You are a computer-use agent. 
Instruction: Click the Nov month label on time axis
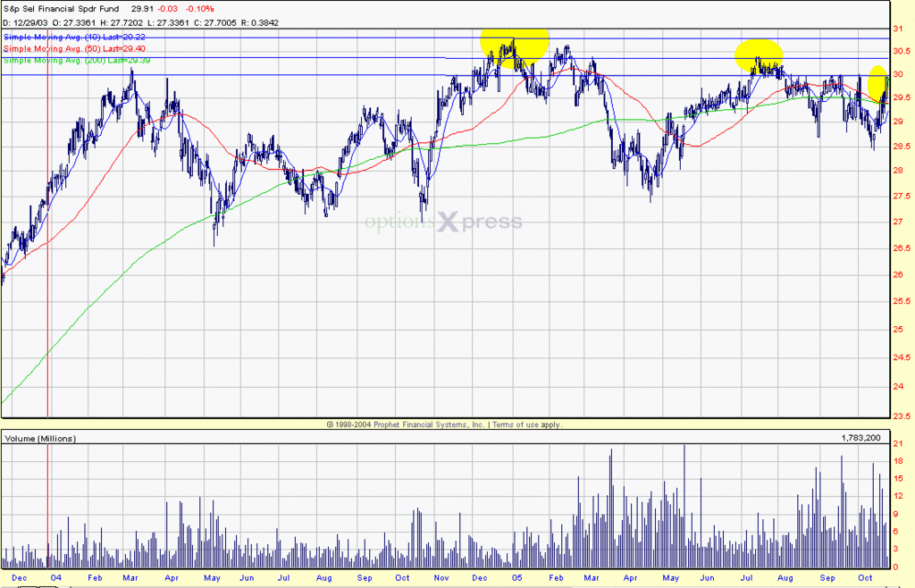point(441,577)
